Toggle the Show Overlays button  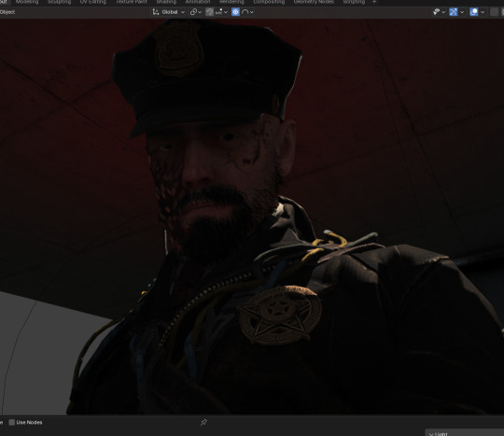tap(474, 12)
